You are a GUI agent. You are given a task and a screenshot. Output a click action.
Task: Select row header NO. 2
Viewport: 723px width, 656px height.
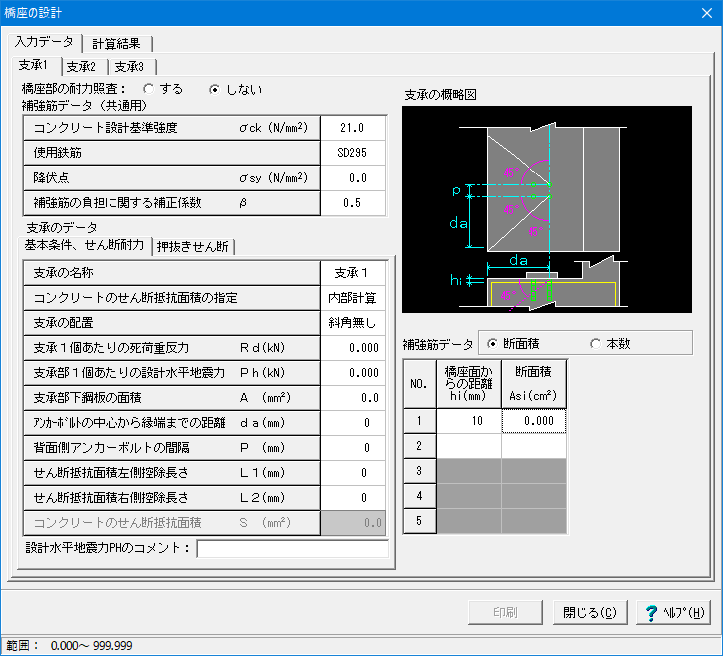(419, 446)
